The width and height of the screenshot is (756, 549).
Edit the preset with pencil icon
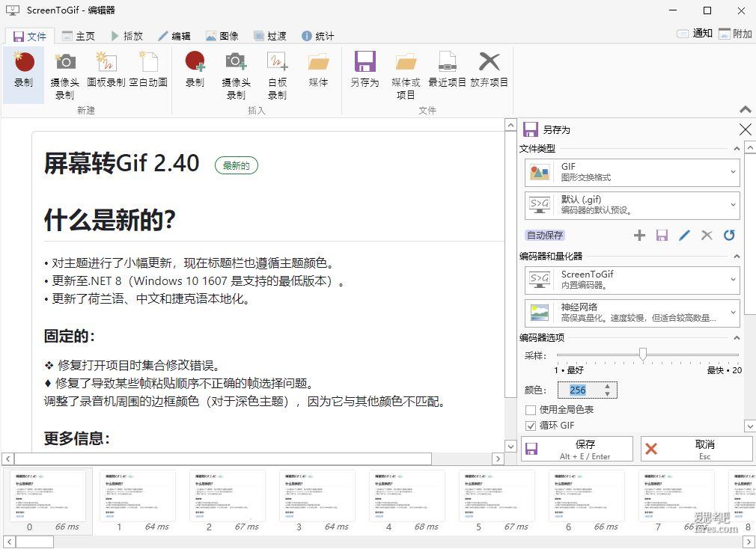684,235
